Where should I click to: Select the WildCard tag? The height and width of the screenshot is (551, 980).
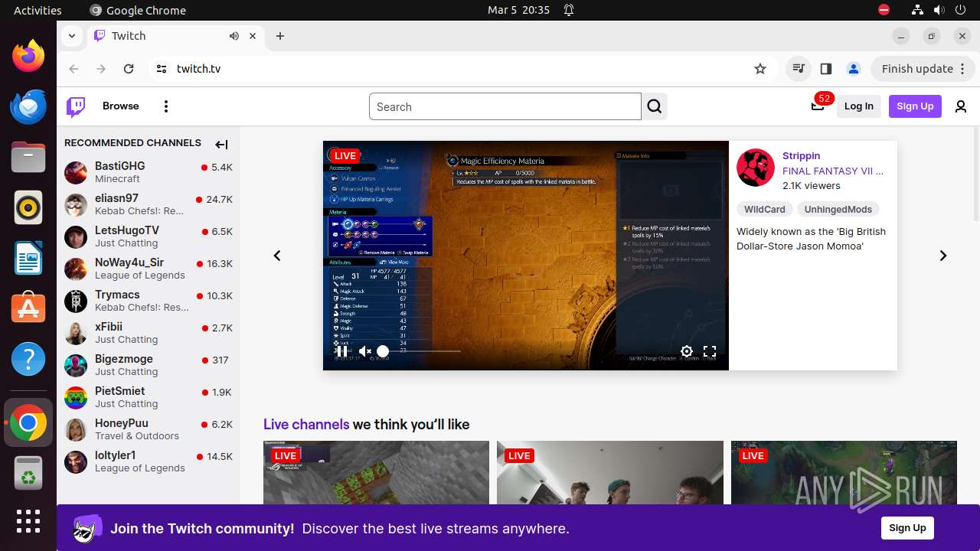point(765,209)
